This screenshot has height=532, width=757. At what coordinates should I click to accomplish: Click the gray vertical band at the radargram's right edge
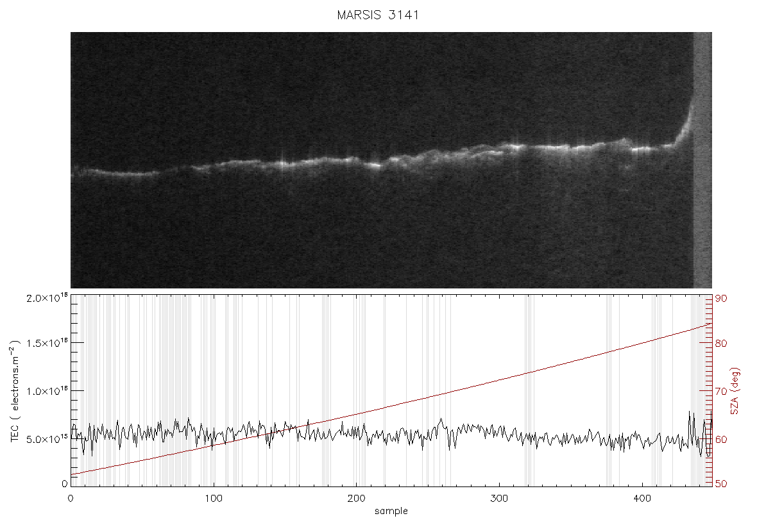702,160
